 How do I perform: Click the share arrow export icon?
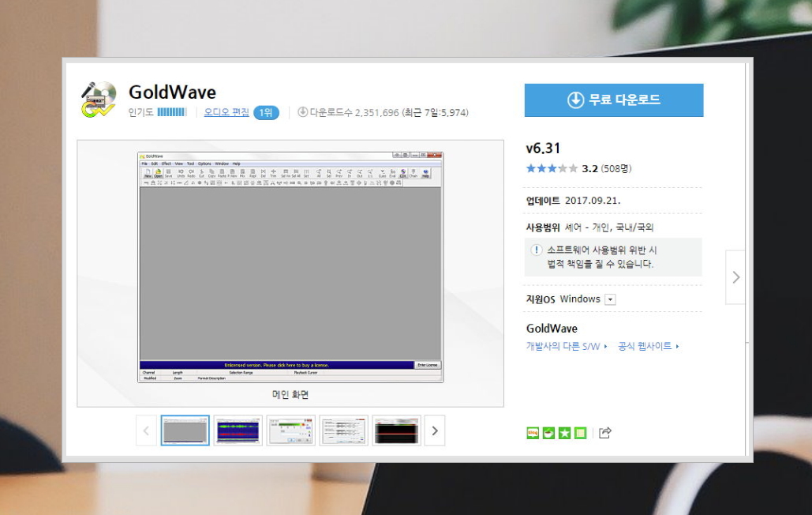click(604, 433)
